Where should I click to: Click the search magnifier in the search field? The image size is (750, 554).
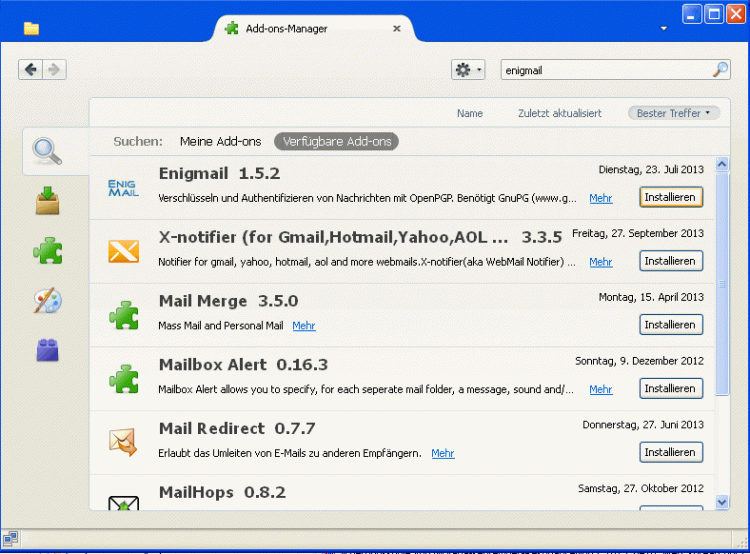(x=720, y=70)
